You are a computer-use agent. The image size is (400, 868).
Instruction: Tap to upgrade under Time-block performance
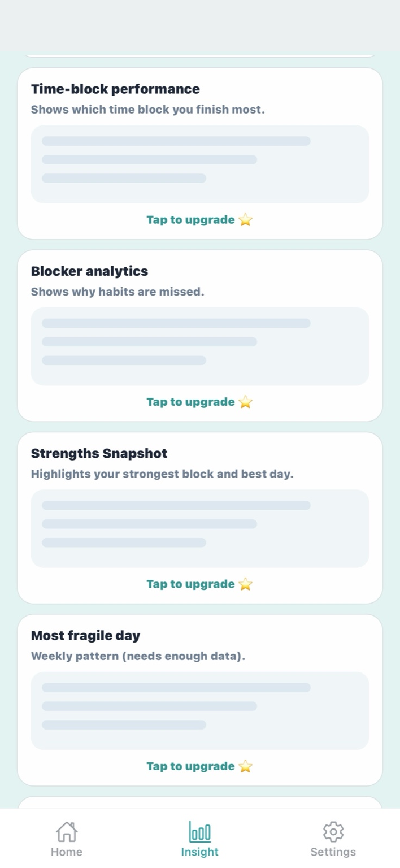point(190,220)
